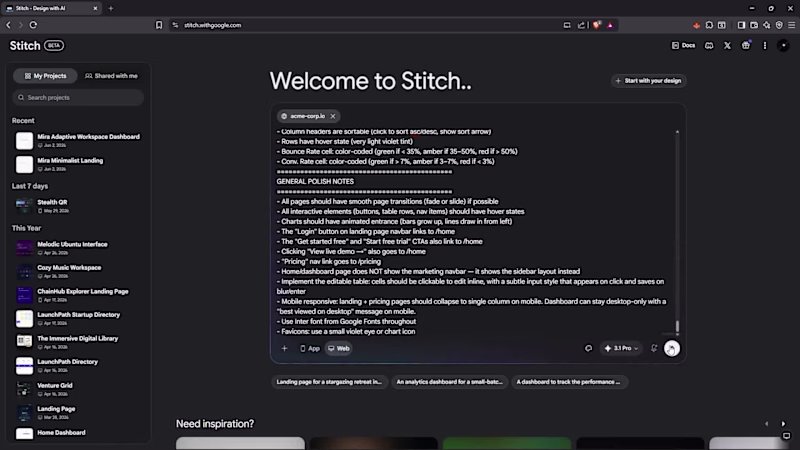Viewport: 800px width, 450px height.
Task: Click the GENERAL POLISH NOTES heading text
Action: point(315,182)
